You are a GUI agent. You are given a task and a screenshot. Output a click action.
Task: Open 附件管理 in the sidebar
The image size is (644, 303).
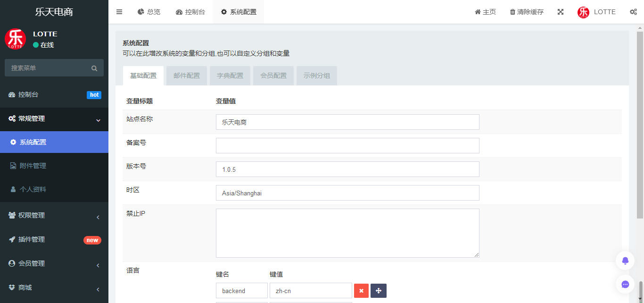(x=54, y=166)
